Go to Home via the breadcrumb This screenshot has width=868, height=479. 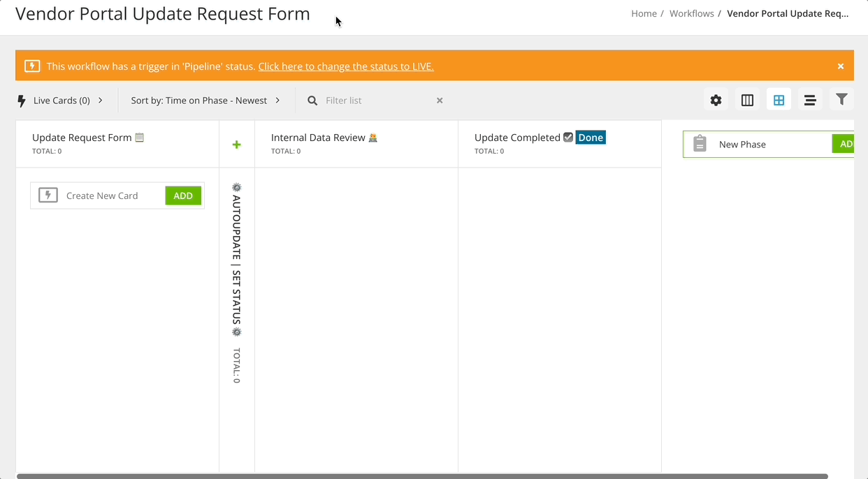pos(644,13)
